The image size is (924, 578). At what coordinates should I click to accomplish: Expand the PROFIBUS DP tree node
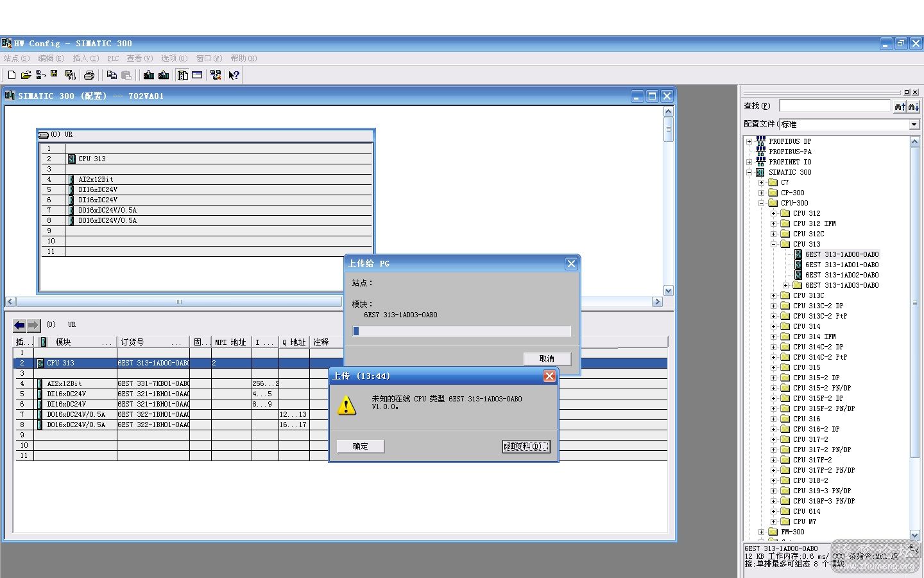tap(749, 141)
